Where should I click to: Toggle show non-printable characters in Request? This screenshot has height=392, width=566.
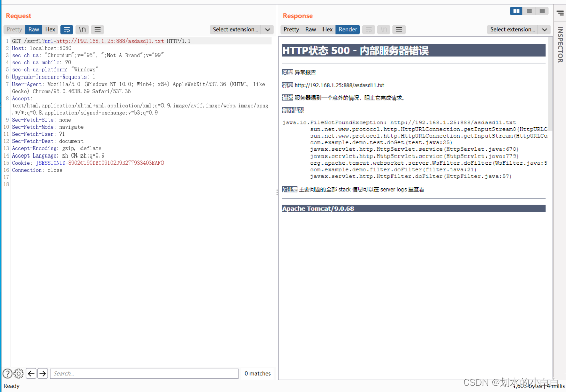(x=83, y=30)
